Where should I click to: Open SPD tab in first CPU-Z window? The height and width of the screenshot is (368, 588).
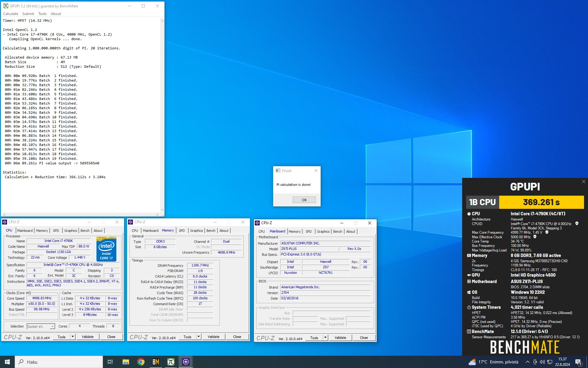[56, 231]
